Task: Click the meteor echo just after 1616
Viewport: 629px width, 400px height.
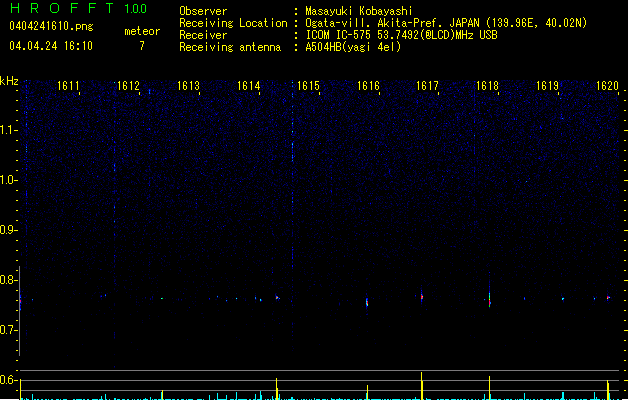Action: point(367,302)
